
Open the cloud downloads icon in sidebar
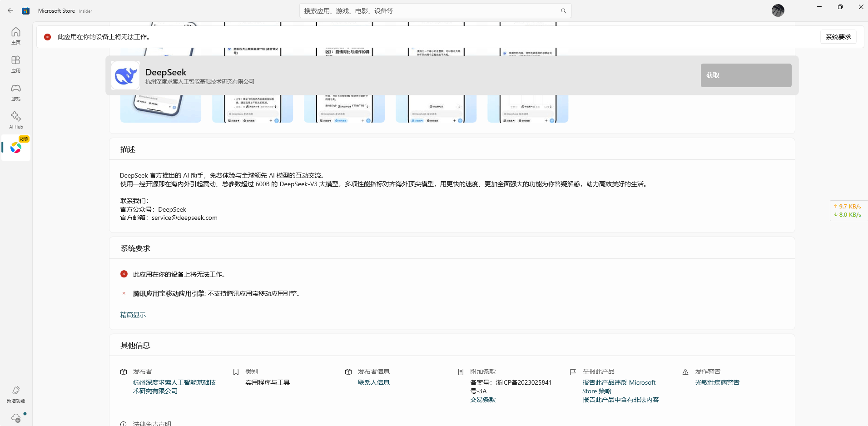click(x=17, y=418)
